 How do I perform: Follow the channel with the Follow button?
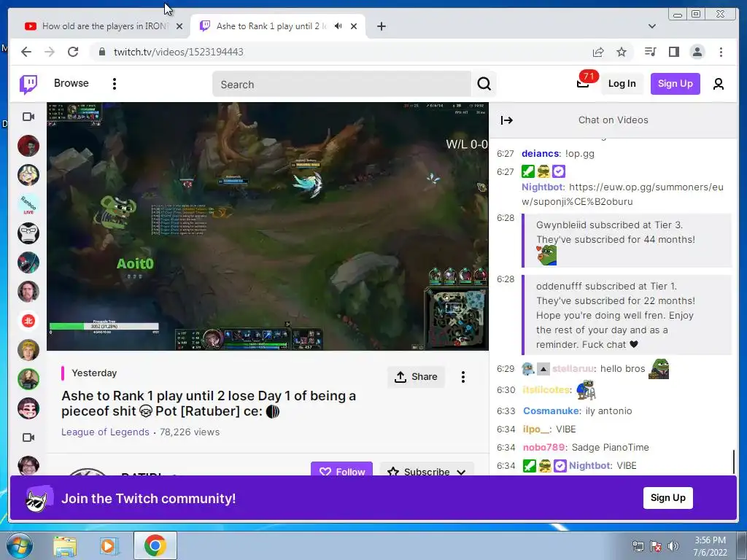click(341, 469)
